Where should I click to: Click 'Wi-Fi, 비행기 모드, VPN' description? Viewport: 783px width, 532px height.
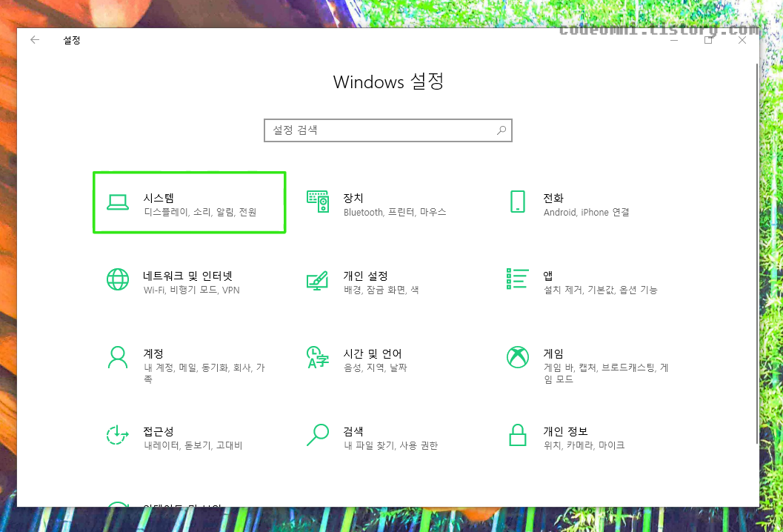click(192, 290)
